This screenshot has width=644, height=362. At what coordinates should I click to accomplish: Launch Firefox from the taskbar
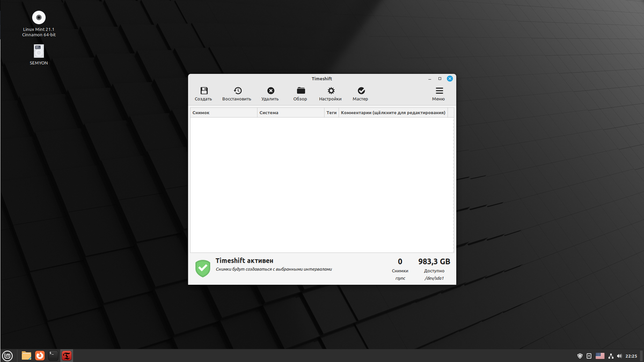click(40, 356)
